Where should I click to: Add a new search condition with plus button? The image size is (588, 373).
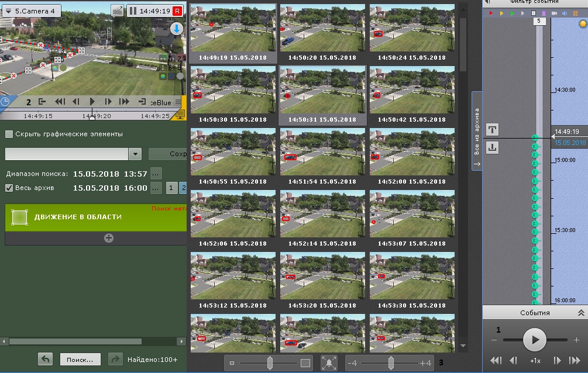coord(109,237)
